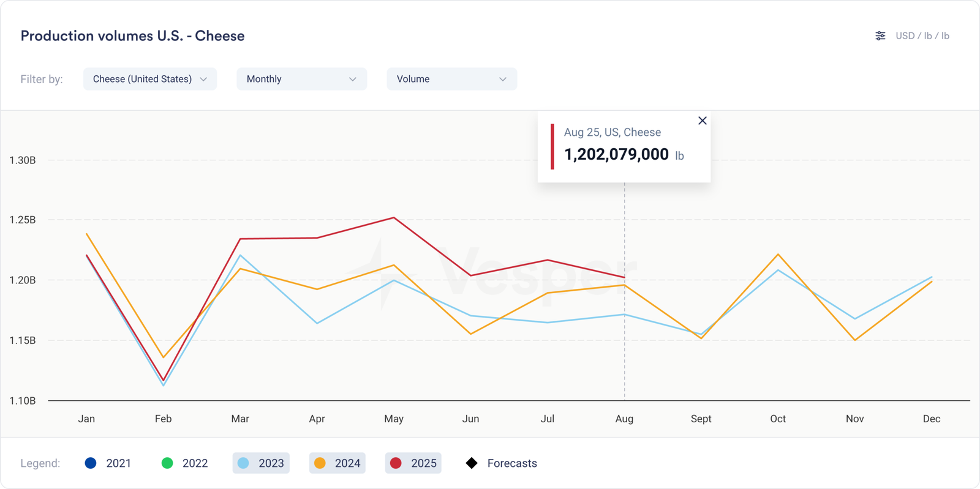Click the red 2025 line endpoint at Aug
Viewport: 980px width, 489px height.
tap(624, 277)
